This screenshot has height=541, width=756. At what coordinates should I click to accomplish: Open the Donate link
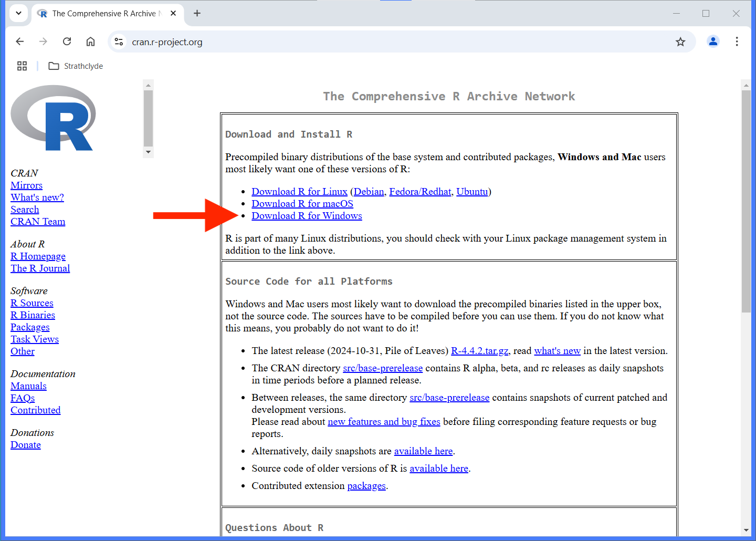click(26, 445)
